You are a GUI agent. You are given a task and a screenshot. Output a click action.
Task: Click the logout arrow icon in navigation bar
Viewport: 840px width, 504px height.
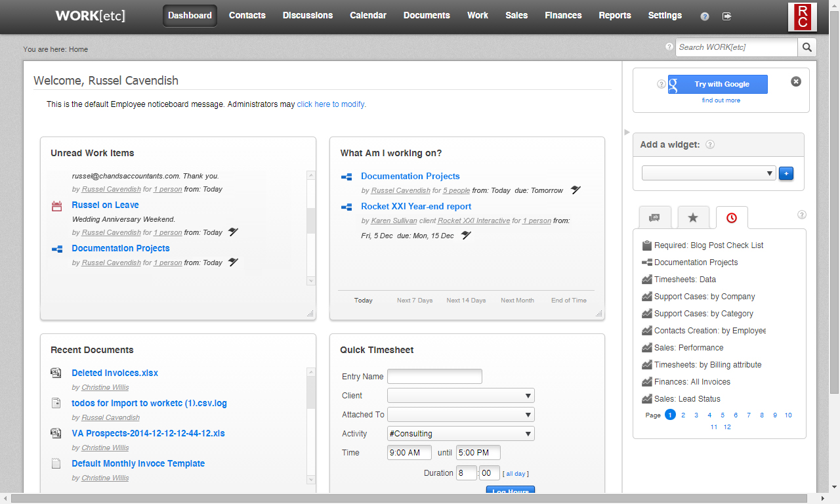(726, 16)
